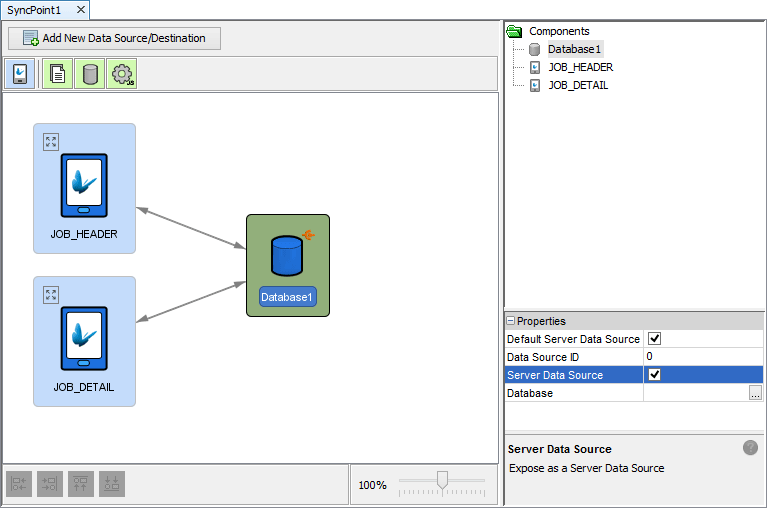Viewport: 767px width, 508px height.
Task: Open the Database property browse button
Action: pos(755,393)
